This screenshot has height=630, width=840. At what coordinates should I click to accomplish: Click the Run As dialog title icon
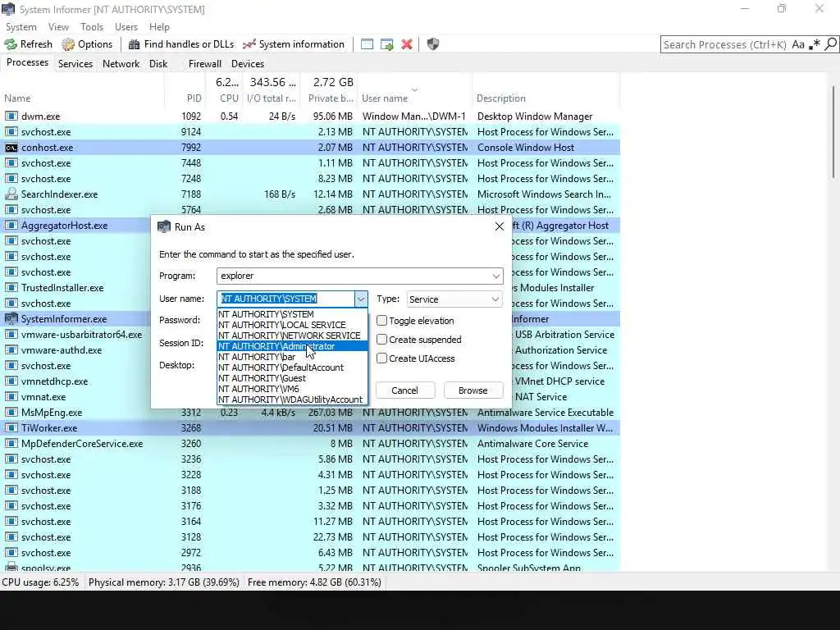(163, 226)
